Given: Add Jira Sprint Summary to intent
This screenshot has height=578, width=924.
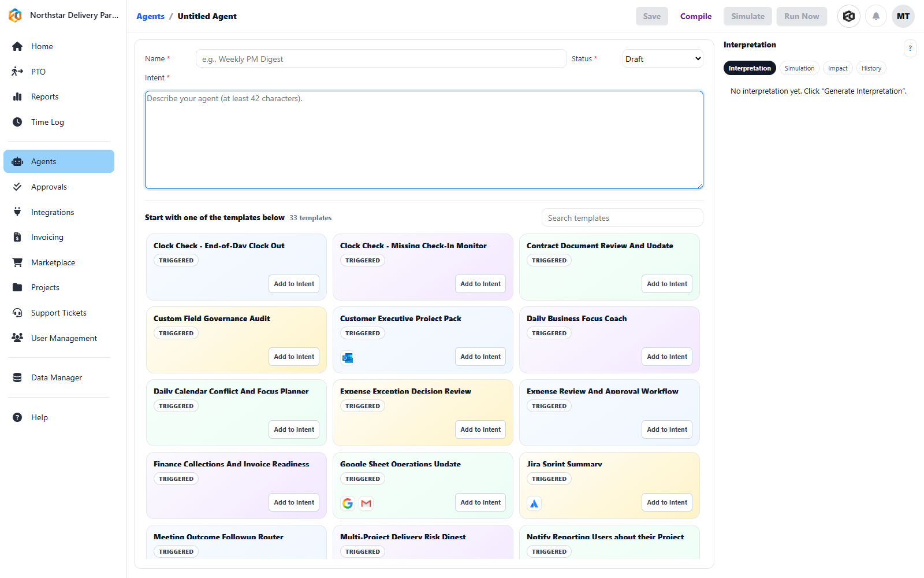Looking at the screenshot, I should click(667, 502).
